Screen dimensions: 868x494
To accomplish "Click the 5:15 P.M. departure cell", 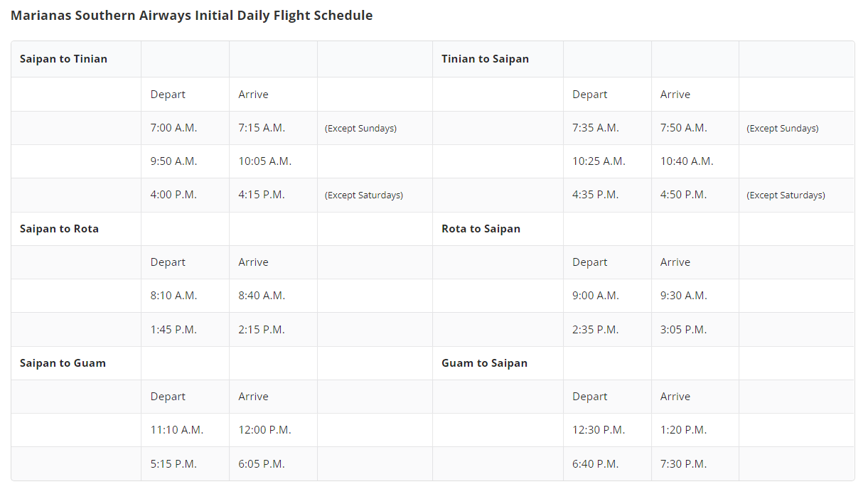I will (x=186, y=464).
